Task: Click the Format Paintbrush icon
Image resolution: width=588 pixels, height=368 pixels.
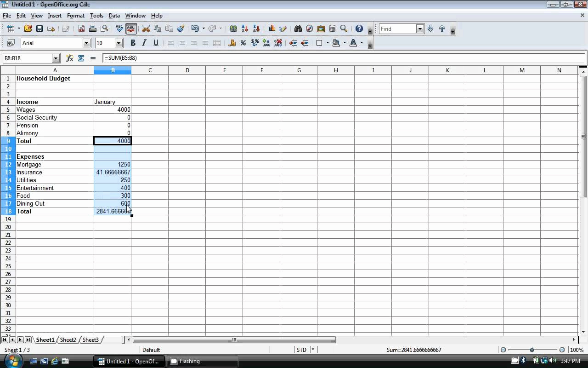Action: (181, 29)
